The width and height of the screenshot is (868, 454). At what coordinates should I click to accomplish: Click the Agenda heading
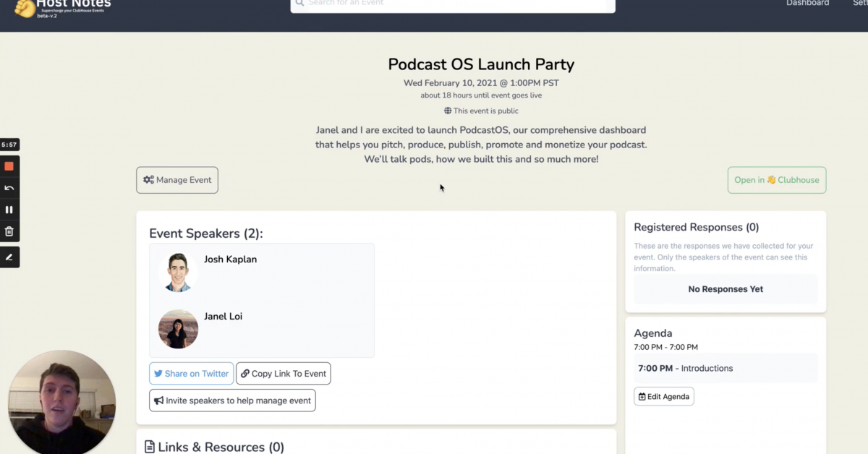[x=653, y=333]
